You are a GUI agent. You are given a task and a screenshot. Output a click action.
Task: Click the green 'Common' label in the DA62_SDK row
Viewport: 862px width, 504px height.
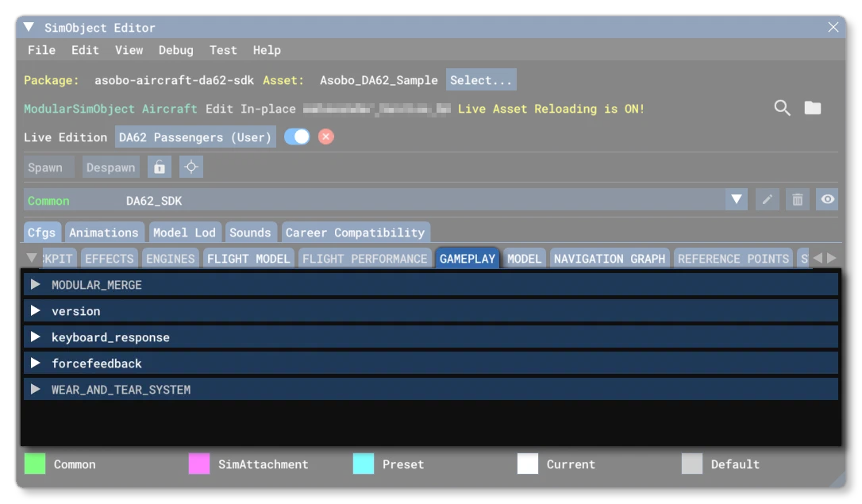48,201
